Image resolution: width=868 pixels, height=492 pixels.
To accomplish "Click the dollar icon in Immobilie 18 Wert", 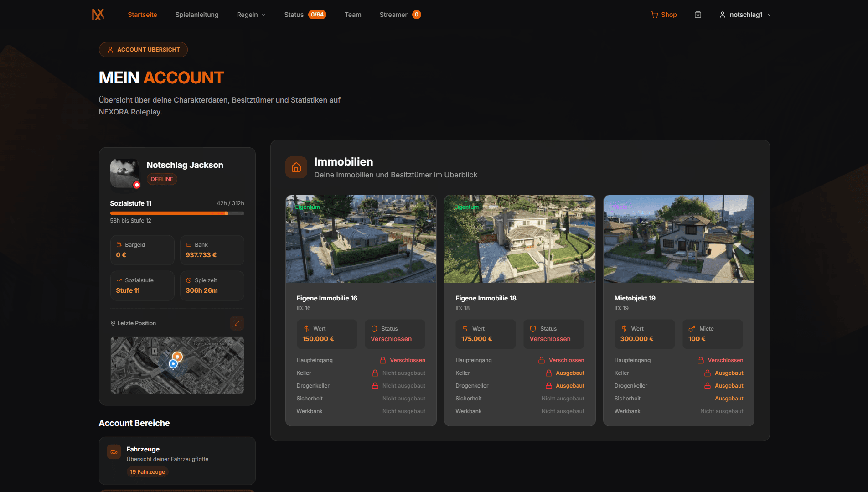I will [465, 329].
